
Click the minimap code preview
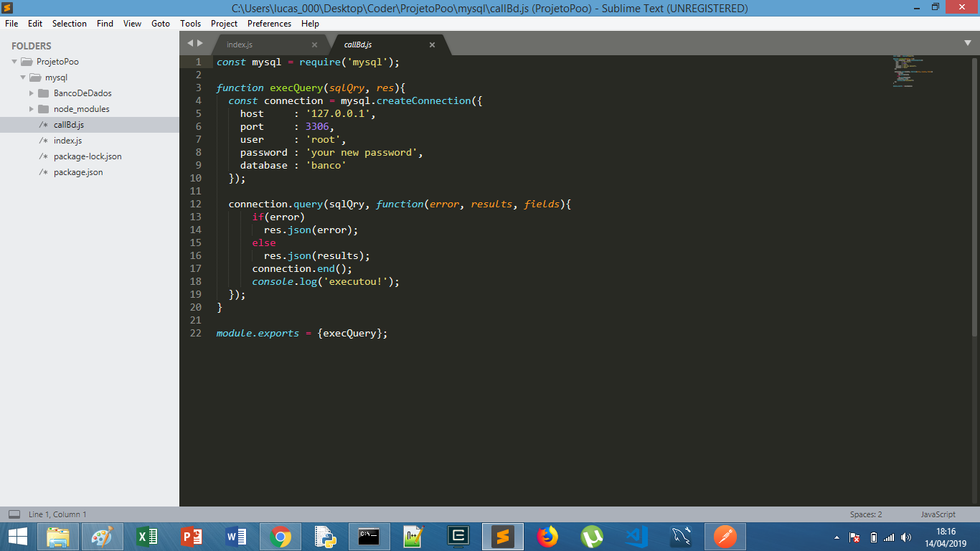tap(913, 70)
